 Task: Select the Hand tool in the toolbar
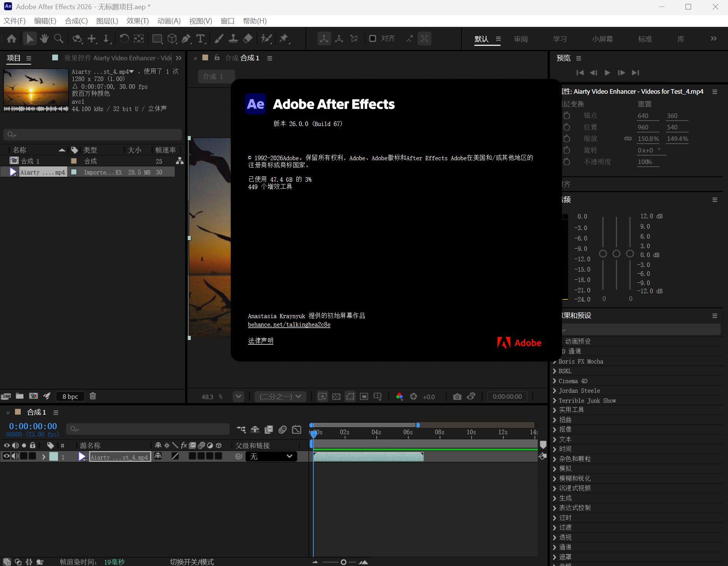pyautogui.click(x=43, y=38)
